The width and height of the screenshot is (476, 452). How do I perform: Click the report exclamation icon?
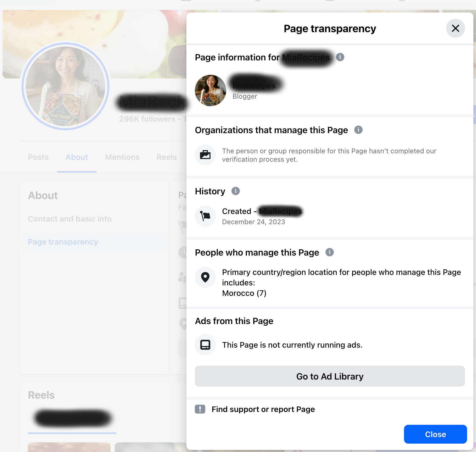click(x=200, y=409)
